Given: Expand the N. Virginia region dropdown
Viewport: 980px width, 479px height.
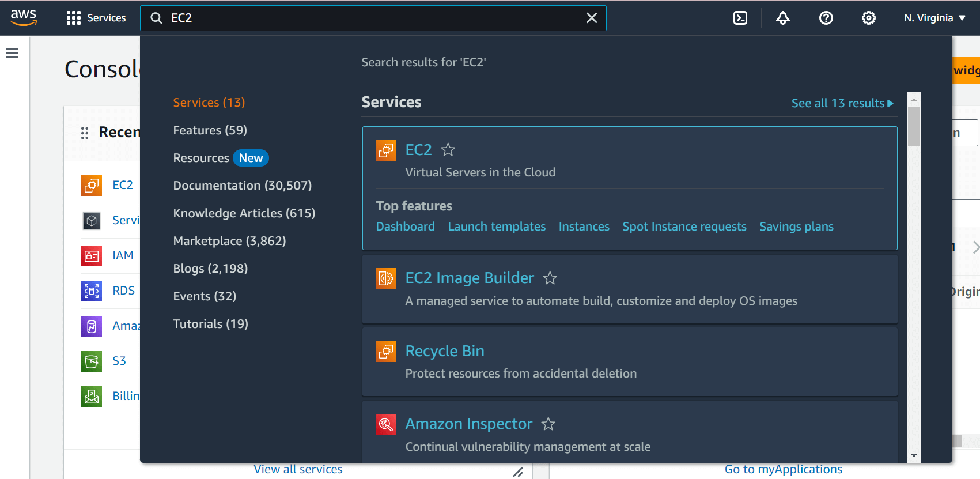Looking at the screenshot, I should pyautogui.click(x=934, y=18).
